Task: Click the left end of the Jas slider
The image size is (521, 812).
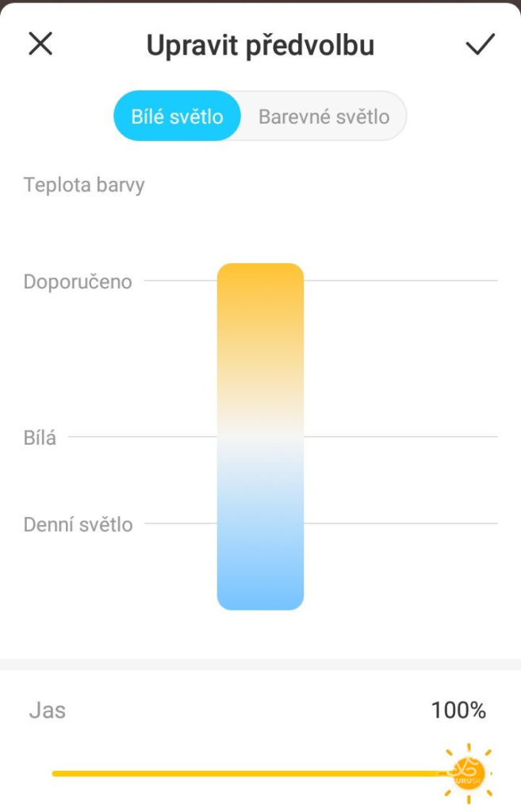Action: [55, 773]
